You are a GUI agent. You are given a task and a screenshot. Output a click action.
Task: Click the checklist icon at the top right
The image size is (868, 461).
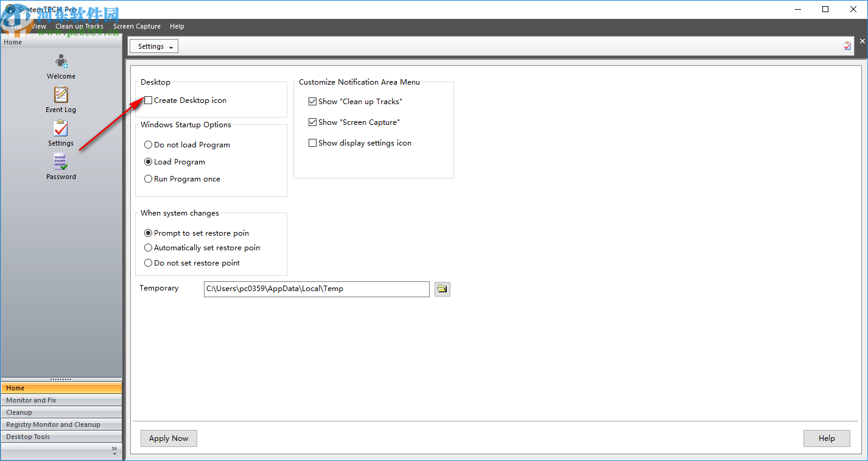pos(847,45)
